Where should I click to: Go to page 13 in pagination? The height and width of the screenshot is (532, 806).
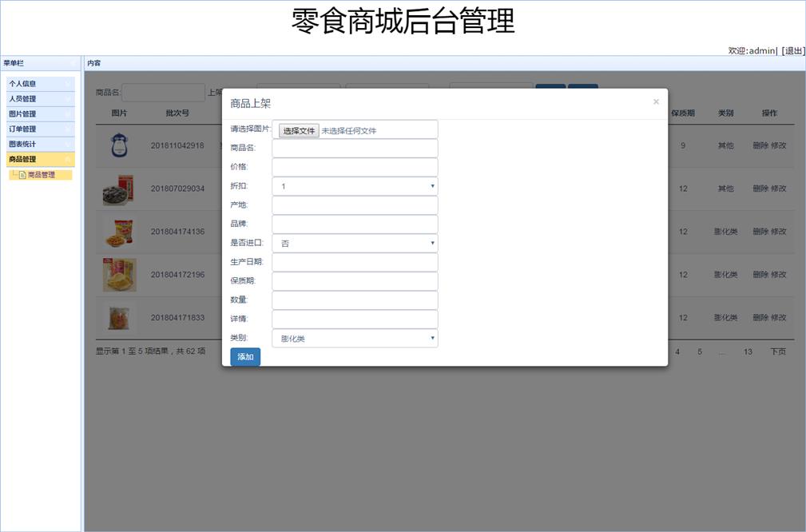tap(748, 351)
